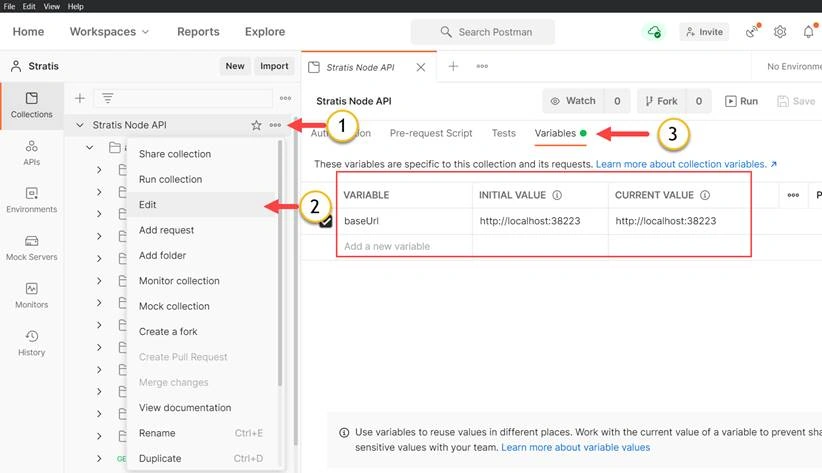Open the View menu
The image size is (822, 473).
[51, 6]
